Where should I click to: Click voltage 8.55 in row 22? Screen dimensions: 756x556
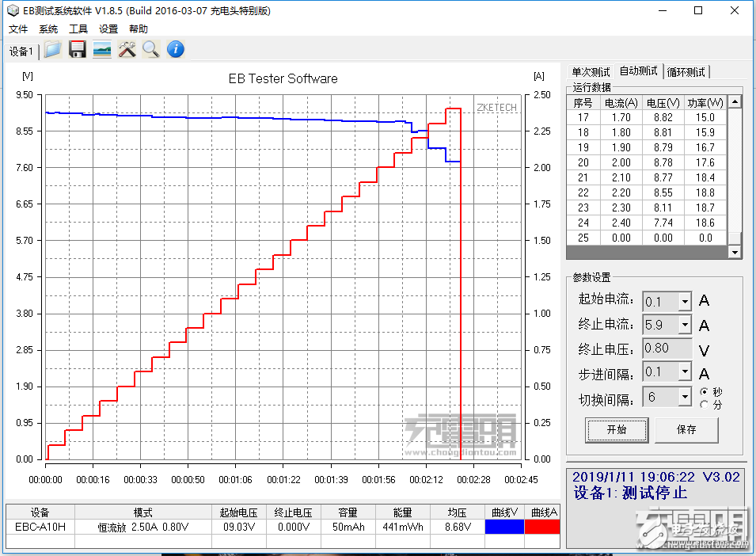point(663,193)
